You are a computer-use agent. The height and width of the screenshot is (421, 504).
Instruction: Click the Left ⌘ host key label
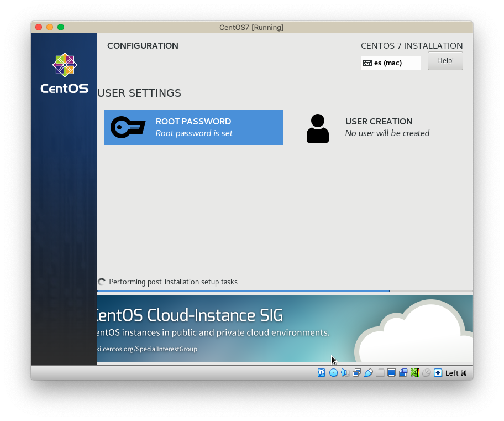click(x=456, y=373)
